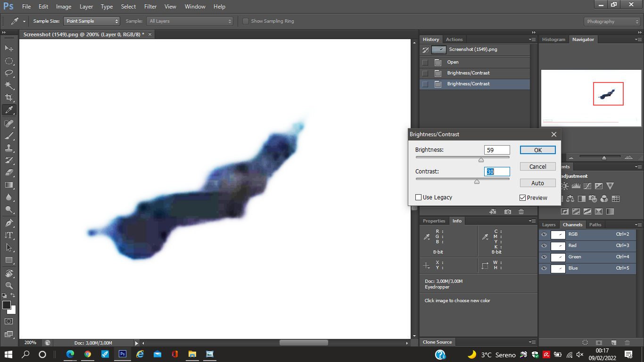Select the Move tool
This screenshot has width=644, height=362.
(9, 49)
